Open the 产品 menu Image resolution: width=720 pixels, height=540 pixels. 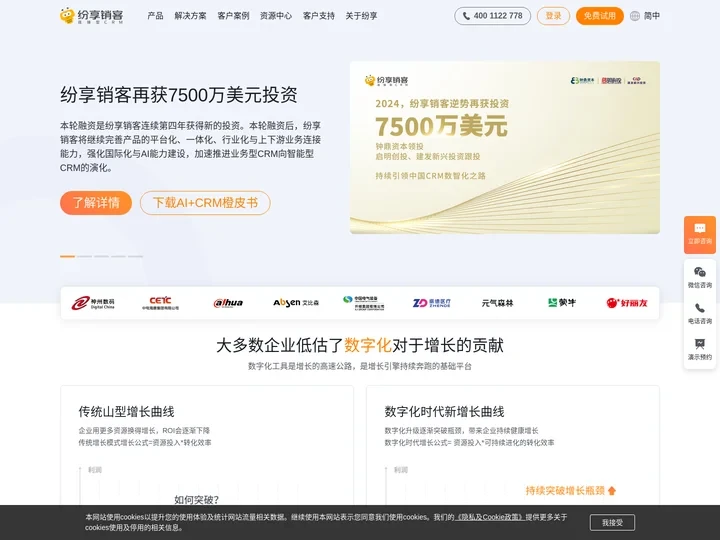[x=155, y=16]
